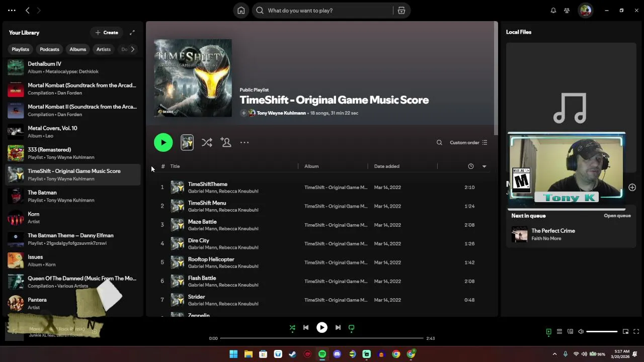
Task: Enter full screen mode in the player
Action: [x=636, y=332]
